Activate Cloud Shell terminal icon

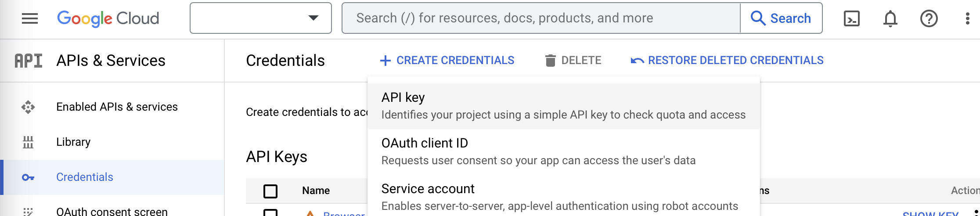tap(852, 18)
